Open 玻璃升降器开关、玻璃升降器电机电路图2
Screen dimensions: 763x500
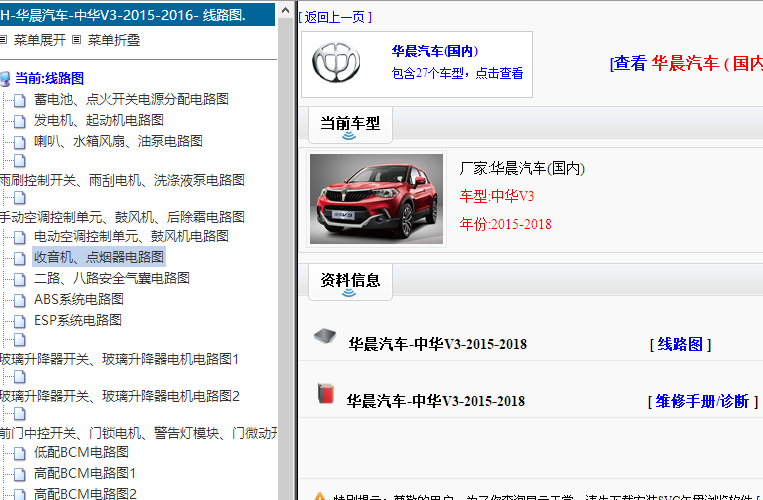click(x=120, y=396)
